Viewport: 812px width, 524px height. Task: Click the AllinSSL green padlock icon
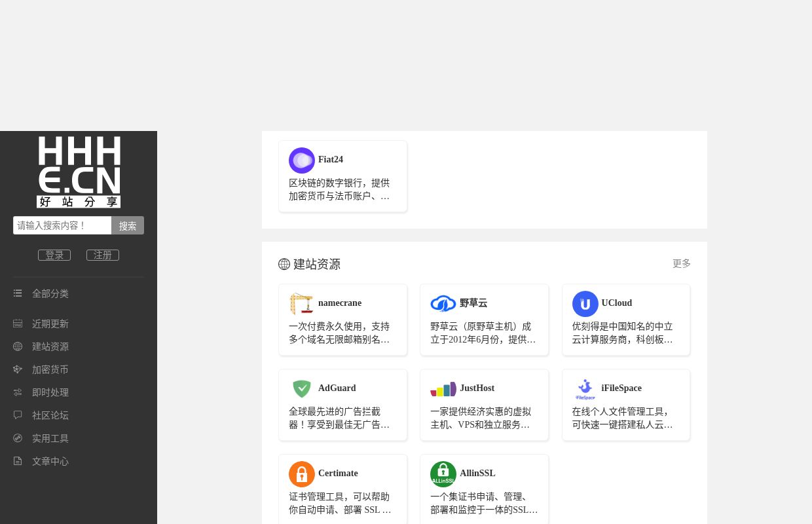coord(443,474)
